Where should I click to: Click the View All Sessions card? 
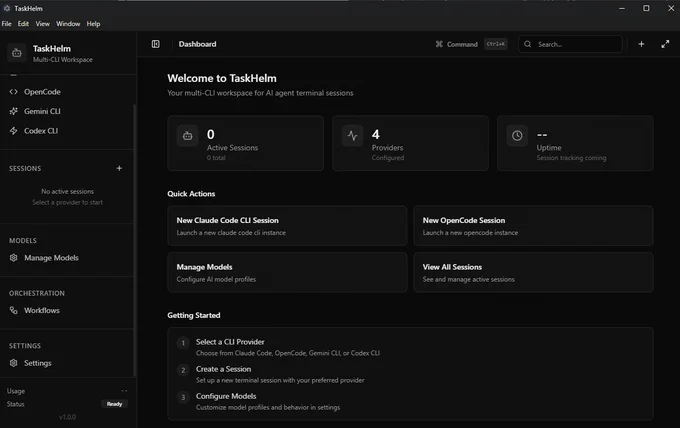pyautogui.click(x=533, y=272)
